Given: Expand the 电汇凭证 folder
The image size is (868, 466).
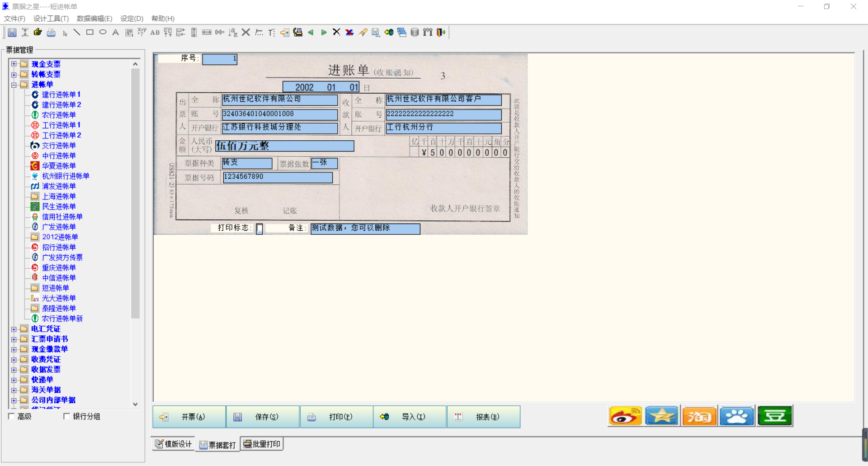Looking at the screenshot, I should click(14, 329).
